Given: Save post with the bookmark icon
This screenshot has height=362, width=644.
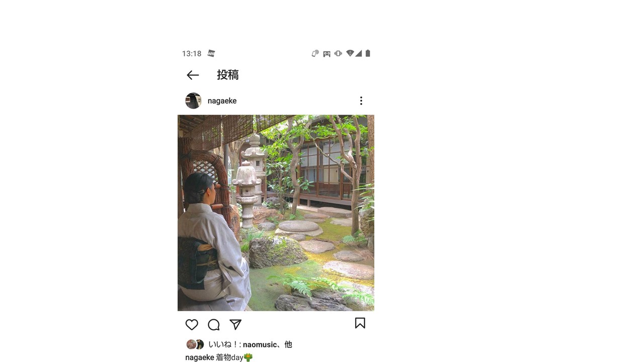Looking at the screenshot, I should [x=360, y=323].
